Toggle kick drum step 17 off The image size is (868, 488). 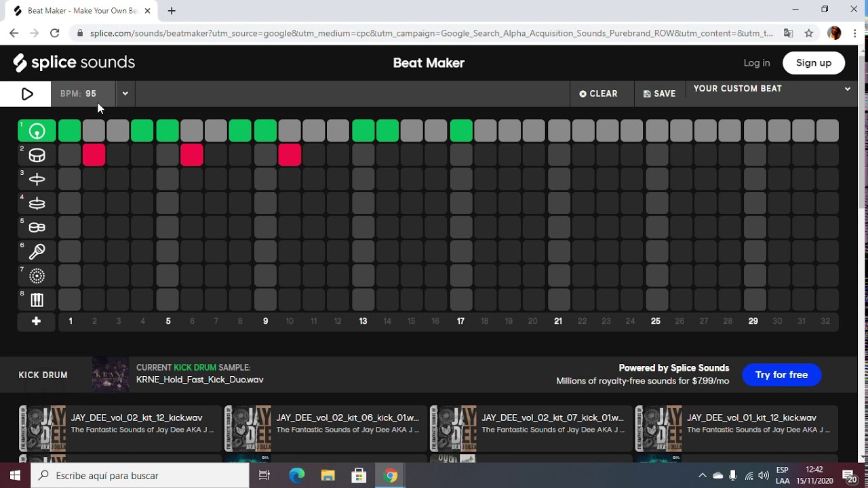point(461,131)
